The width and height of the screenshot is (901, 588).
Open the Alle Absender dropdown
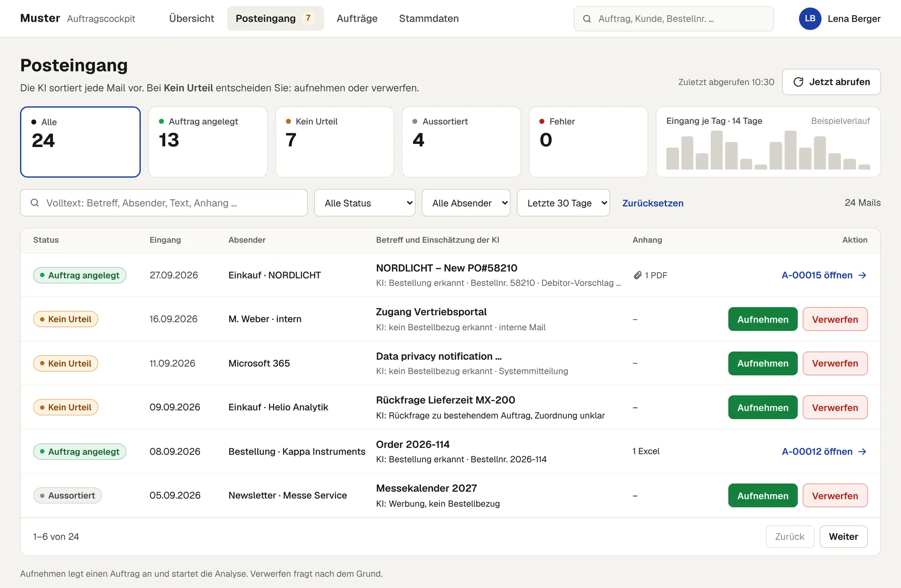(x=466, y=203)
